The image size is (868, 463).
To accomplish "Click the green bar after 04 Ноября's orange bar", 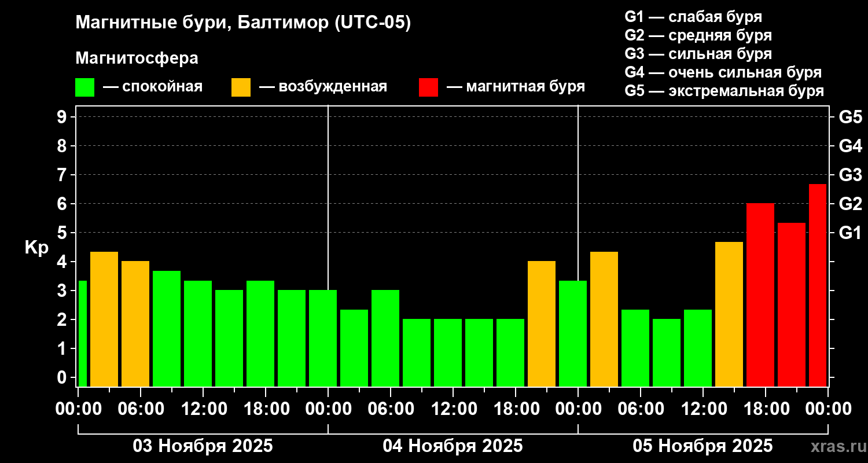I will [573, 333].
